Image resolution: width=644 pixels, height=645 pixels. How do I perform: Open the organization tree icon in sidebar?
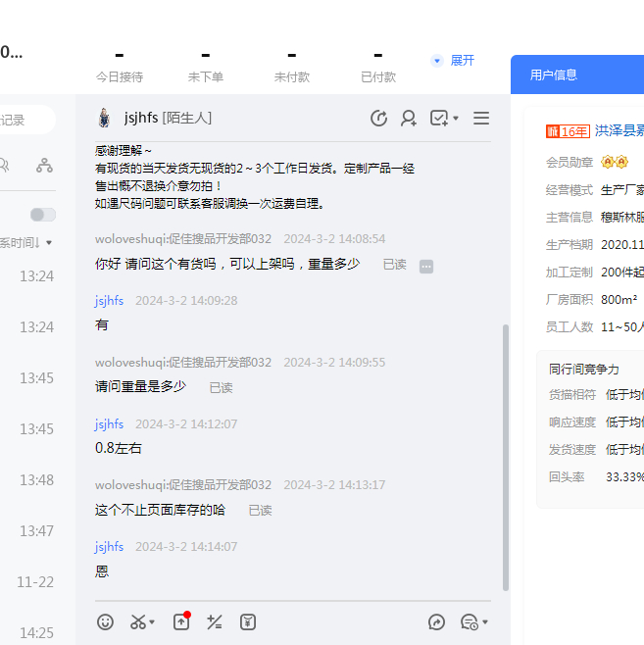pyautogui.click(x=44, y=165)
